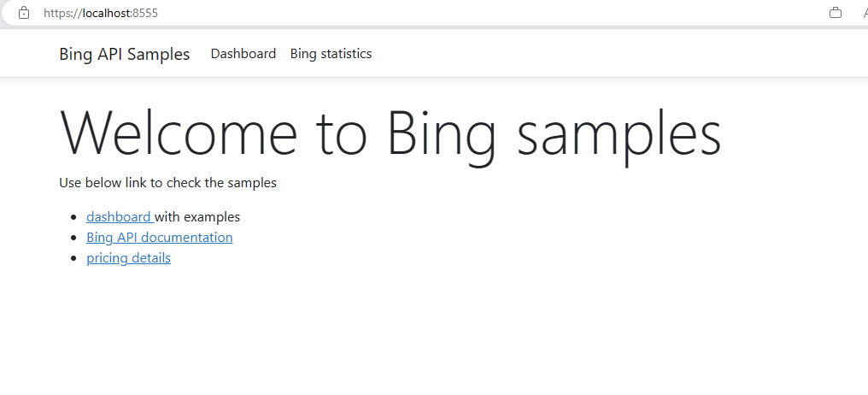Go to the Dashboard nav item
Image resolution: width=868 pixels, height=395 pixels.
tap(243, 54)
